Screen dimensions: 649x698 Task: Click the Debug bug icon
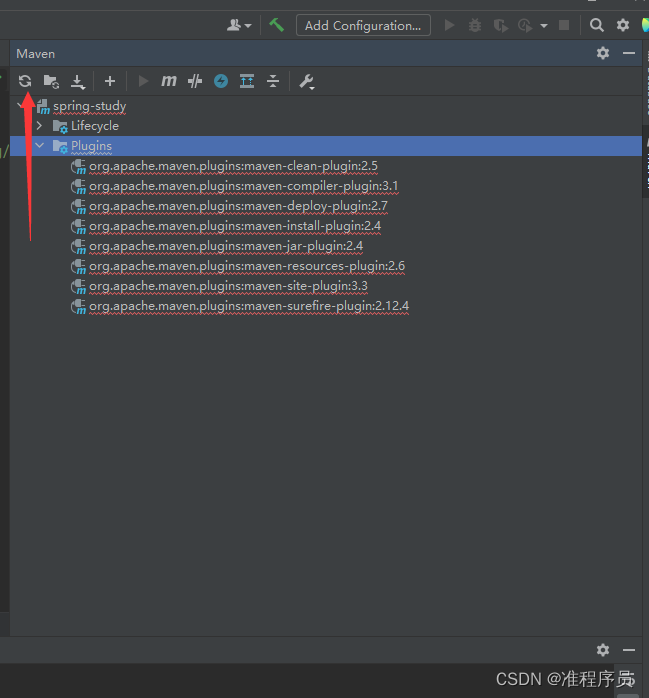tap(475, 25)
